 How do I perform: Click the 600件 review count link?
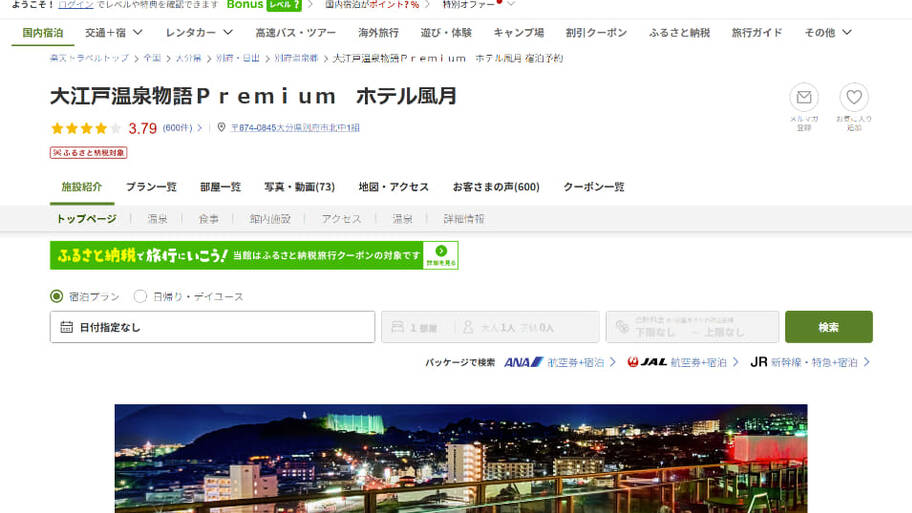click(177, 128)
